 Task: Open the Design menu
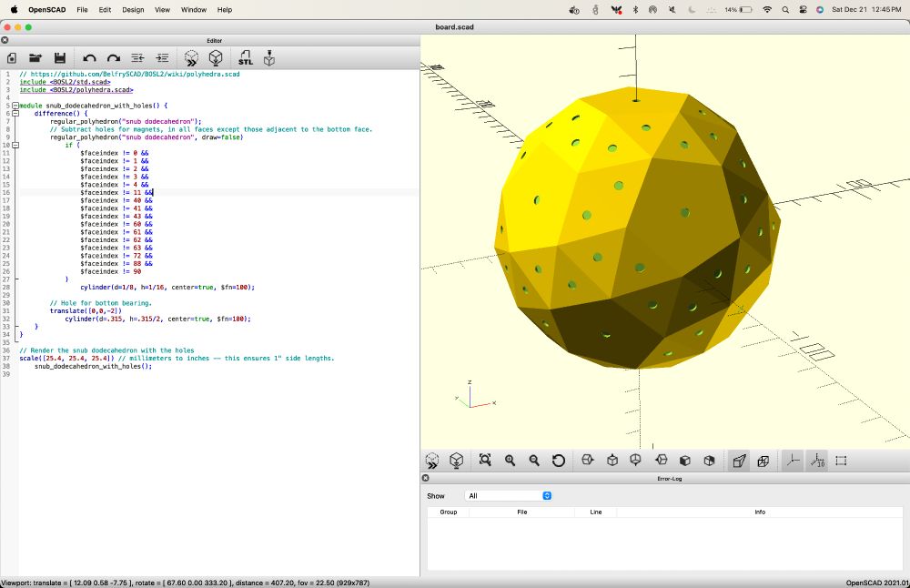[134, 10]
